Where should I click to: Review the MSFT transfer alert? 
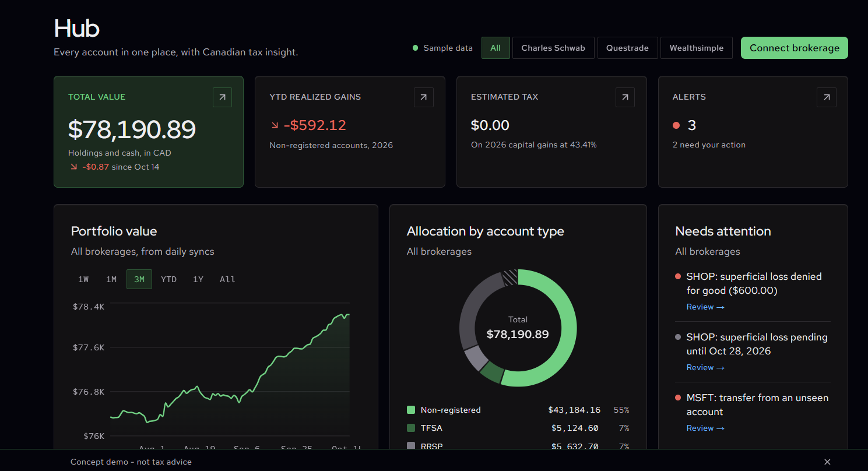pos(705,428)
